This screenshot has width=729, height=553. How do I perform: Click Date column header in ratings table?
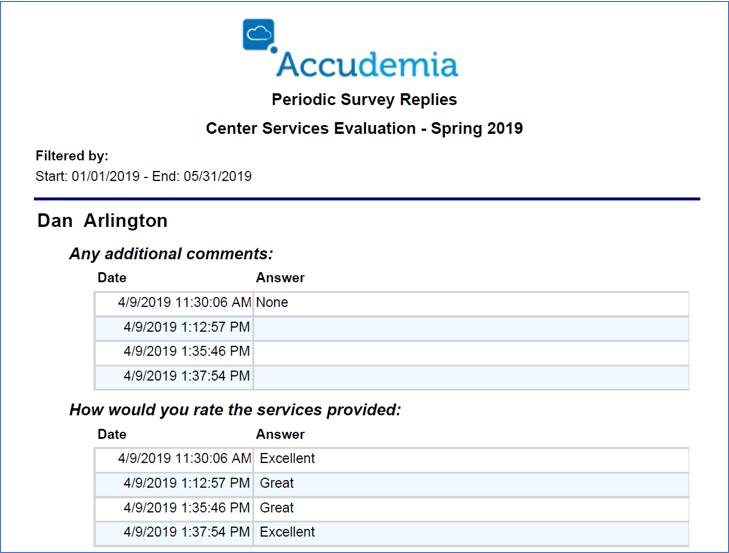(x=112, y=434)
